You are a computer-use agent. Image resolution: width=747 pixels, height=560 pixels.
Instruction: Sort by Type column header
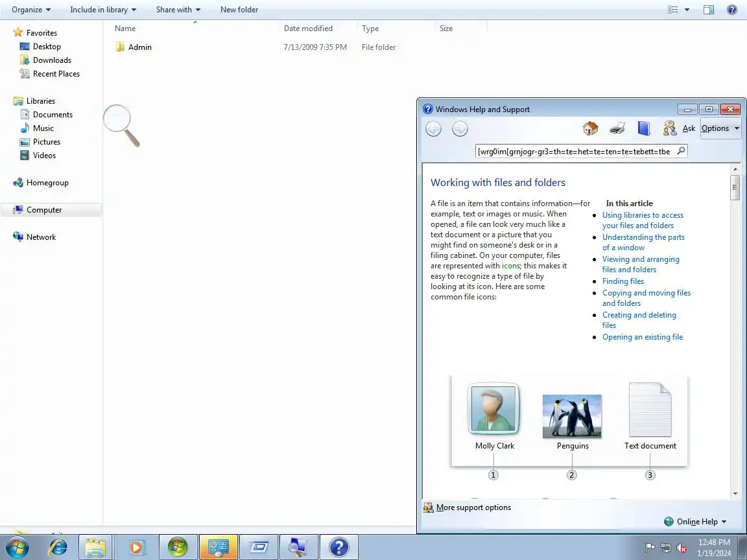tap(370, 28)
